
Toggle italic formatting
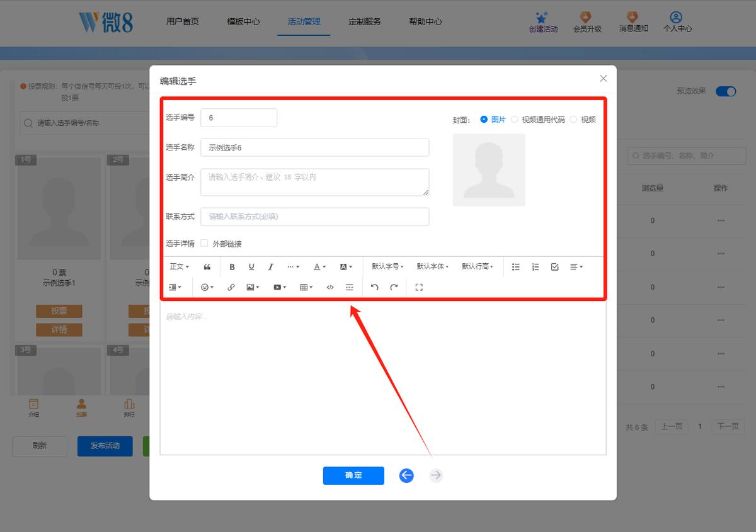[271, 267]
